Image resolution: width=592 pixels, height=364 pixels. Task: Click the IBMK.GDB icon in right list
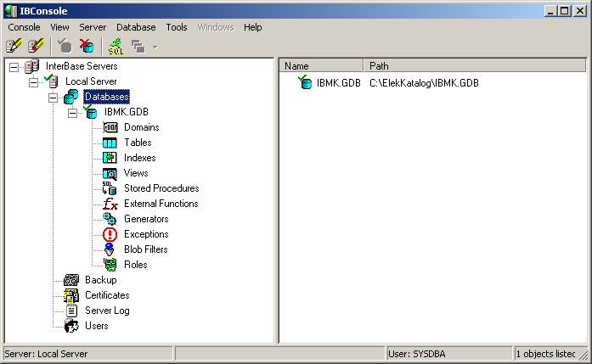[x=305, y=82]
